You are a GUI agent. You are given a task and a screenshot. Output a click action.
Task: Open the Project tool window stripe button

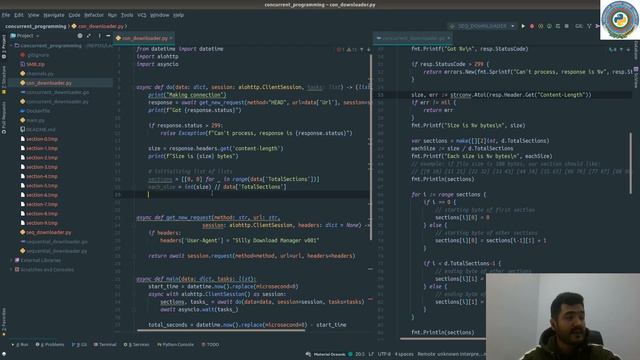[4, 47]
